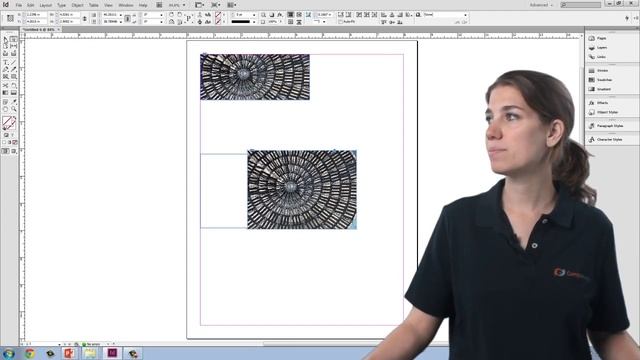Open the Swatches panel

600,80
